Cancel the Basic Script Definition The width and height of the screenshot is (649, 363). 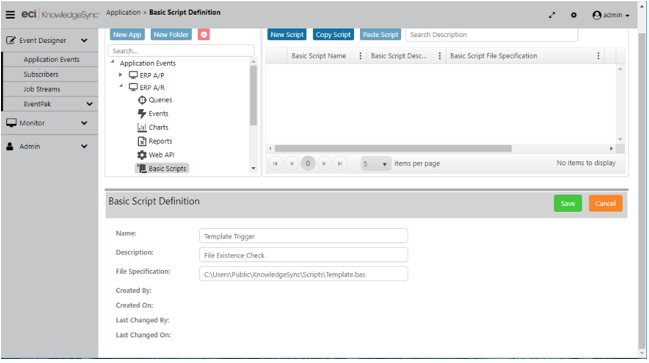point(606,203)
